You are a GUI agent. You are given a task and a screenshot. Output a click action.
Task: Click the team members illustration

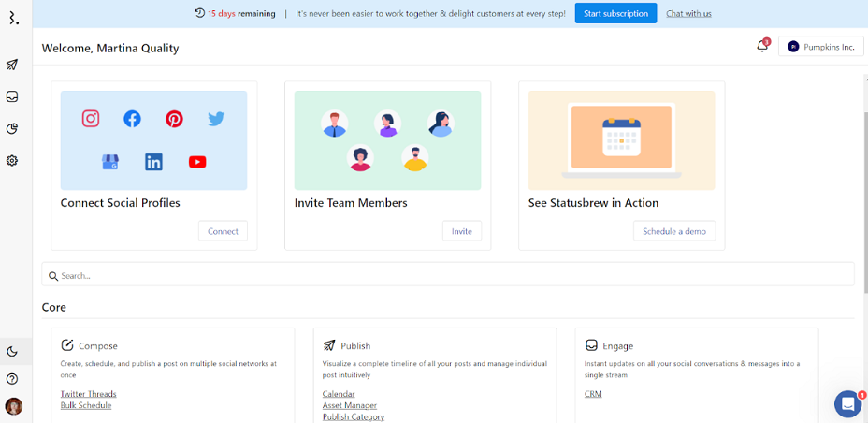(387, 140)
